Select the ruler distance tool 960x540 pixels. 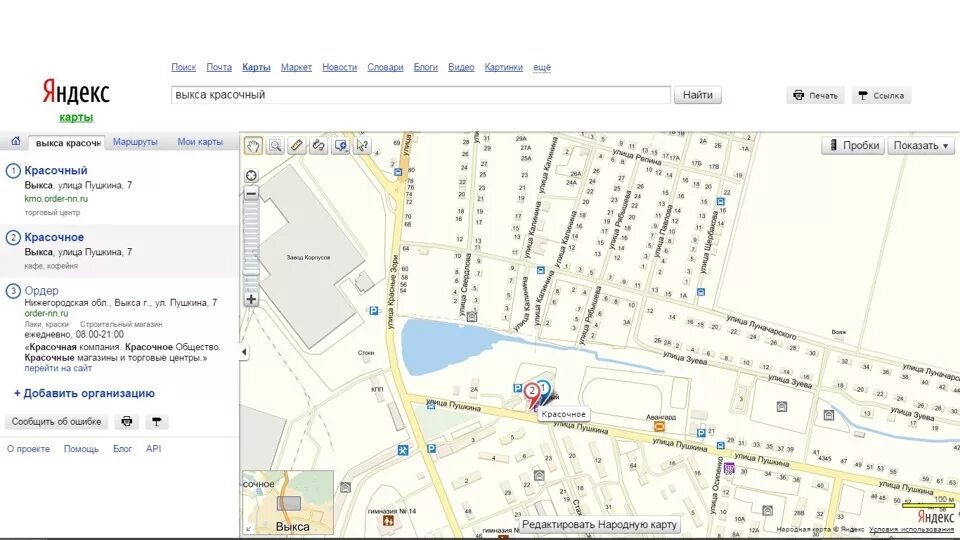point(297,146)
